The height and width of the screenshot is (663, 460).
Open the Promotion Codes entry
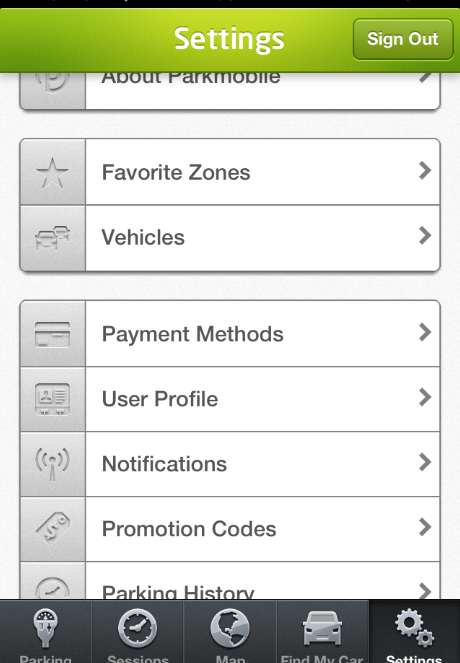[230, 529]
